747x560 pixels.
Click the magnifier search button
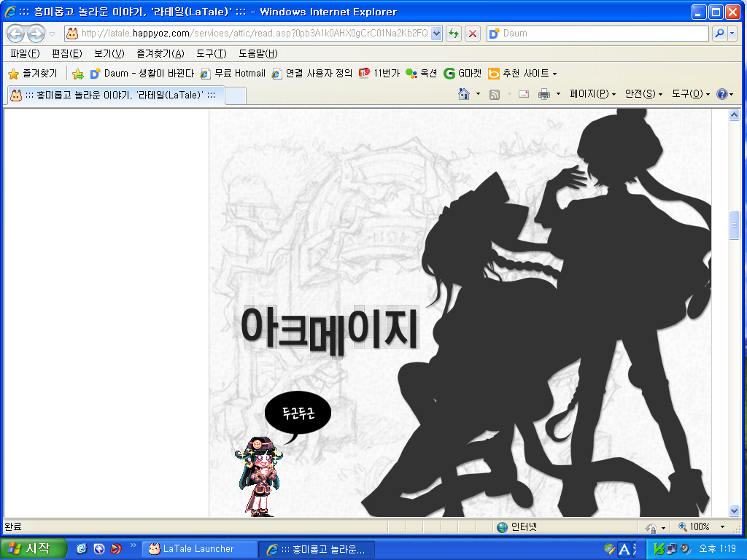pos(719,34)
